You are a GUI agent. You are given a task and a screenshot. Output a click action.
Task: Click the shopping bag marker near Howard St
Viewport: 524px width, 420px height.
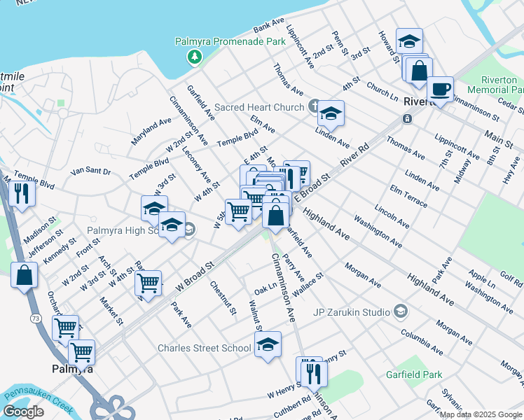pyautogui.click(x=419, y=71)
